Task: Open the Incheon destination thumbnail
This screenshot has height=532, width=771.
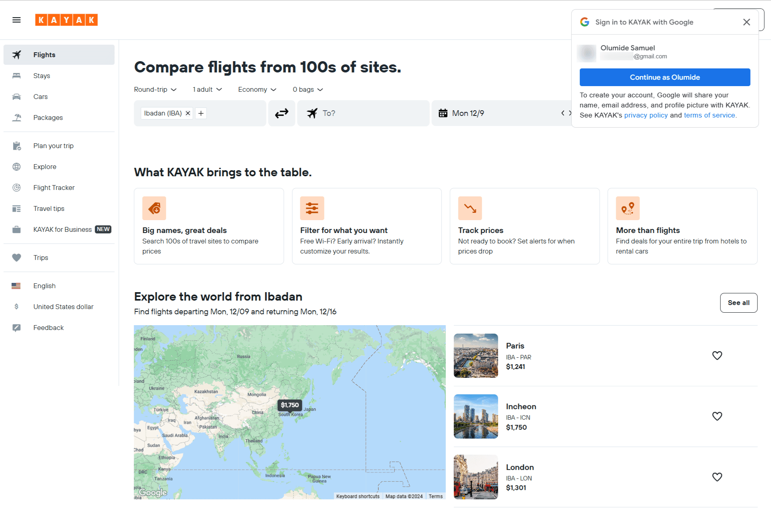Action: pos(476,416)
